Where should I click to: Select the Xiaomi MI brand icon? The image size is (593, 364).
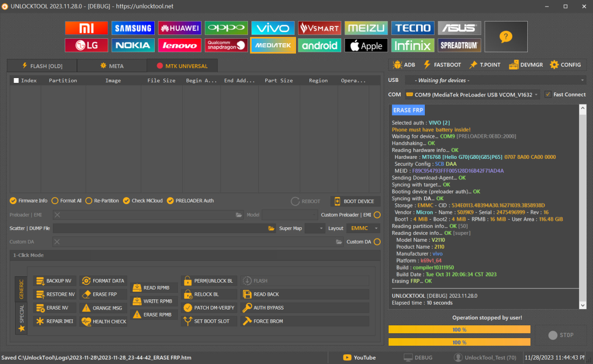point(86,28)
